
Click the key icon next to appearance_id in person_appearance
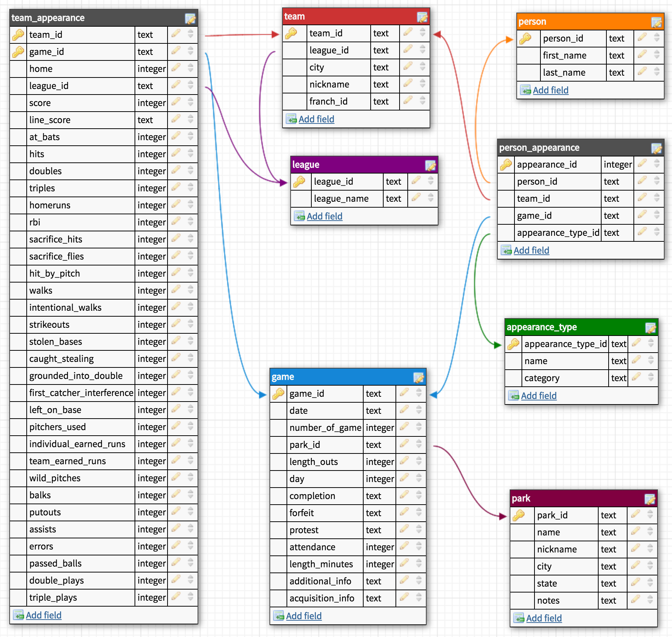tap(506, 164)
